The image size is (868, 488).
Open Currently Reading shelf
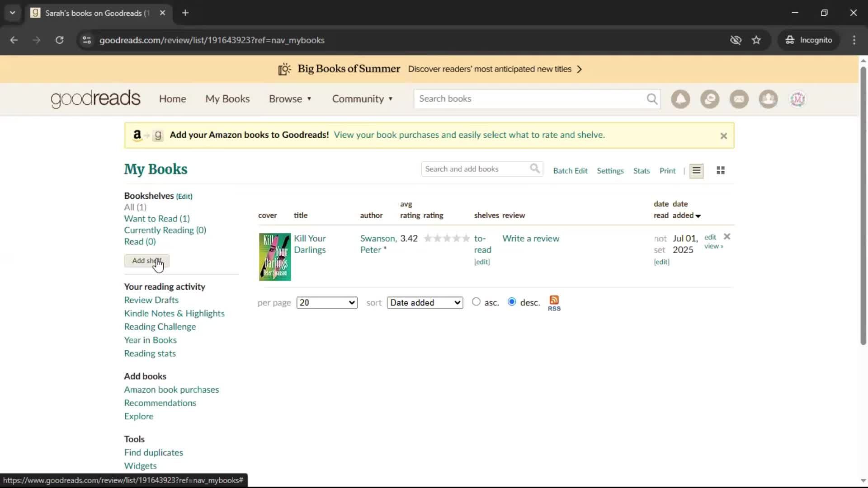165,230
